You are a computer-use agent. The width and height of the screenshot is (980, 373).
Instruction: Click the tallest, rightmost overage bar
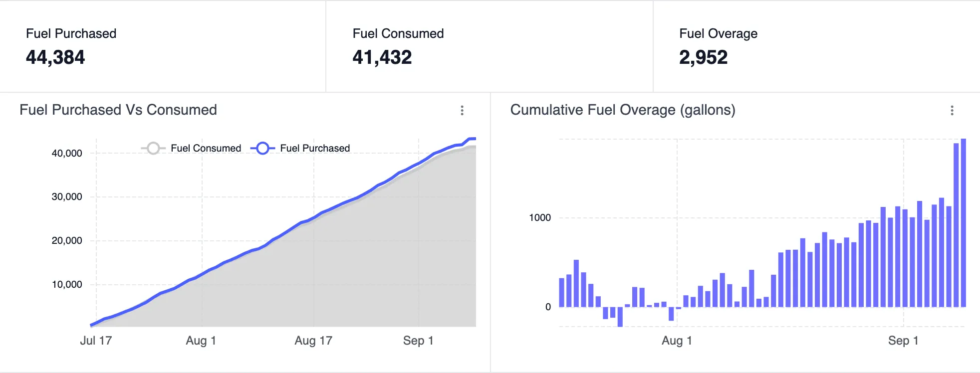[x=964, y=222]
